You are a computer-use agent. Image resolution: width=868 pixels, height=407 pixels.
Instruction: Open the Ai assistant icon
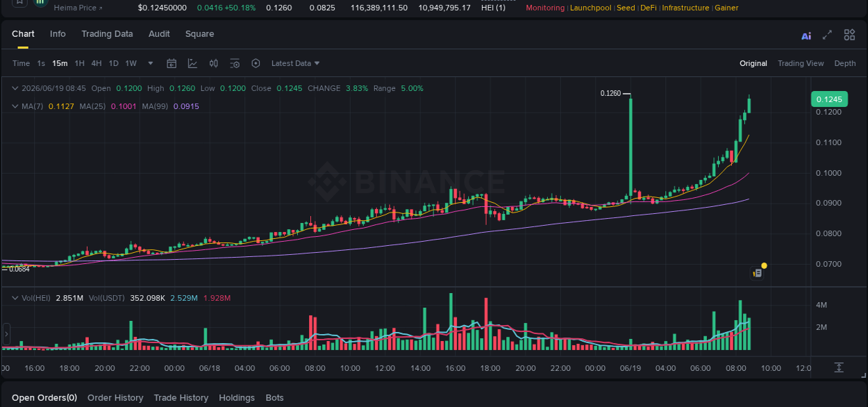point(806,36)
